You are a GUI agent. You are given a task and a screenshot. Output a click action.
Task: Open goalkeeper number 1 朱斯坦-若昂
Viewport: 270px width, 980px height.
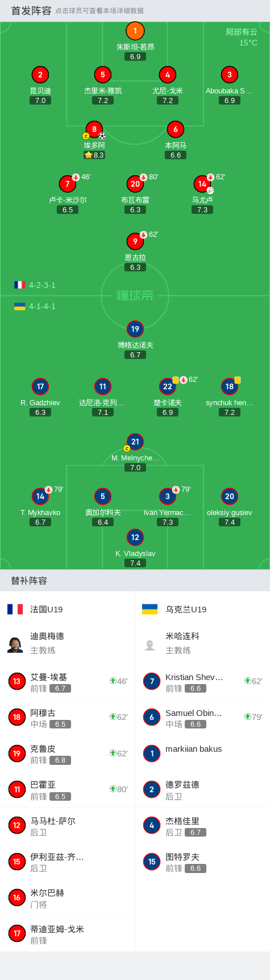point(135,31)
